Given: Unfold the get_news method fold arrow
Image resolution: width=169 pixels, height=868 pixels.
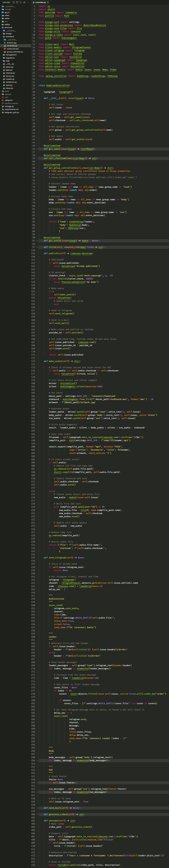Looking at the screenshot, I should [37, 149].
